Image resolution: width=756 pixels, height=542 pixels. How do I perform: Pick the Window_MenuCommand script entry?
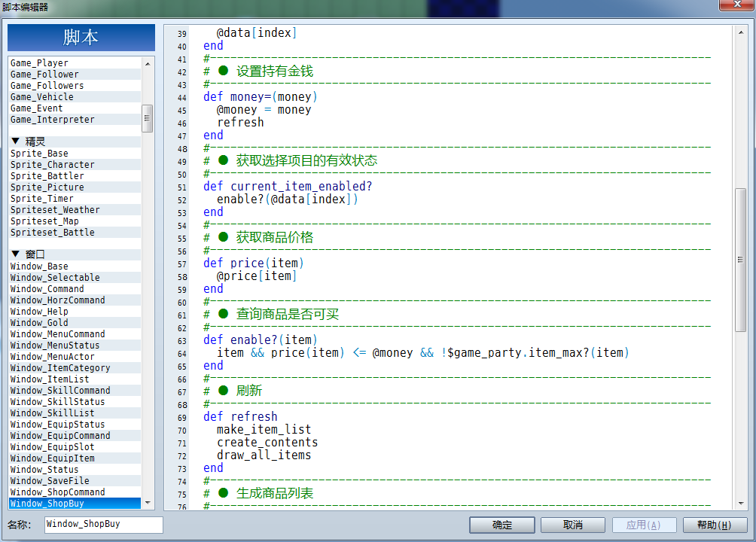pyautogui.click(x=75, y=334)
